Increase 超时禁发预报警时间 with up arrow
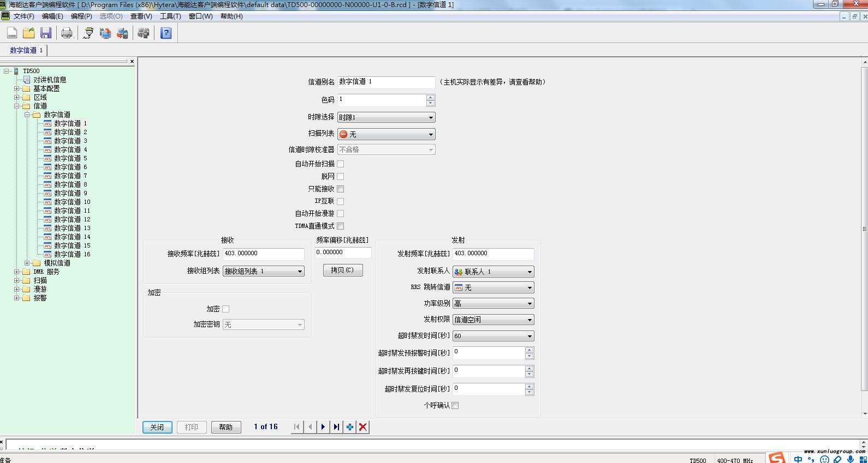This screenshot has height=463, width=868. [x=529, y=350]
